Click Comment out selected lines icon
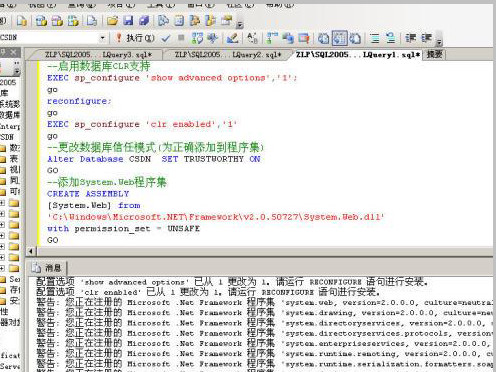 click(x=375, y=38)
